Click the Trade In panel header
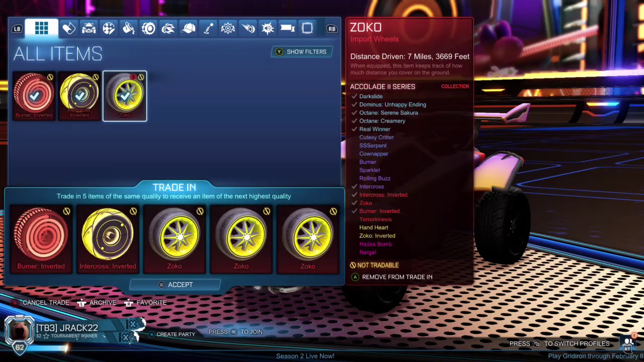 point(174,188)
